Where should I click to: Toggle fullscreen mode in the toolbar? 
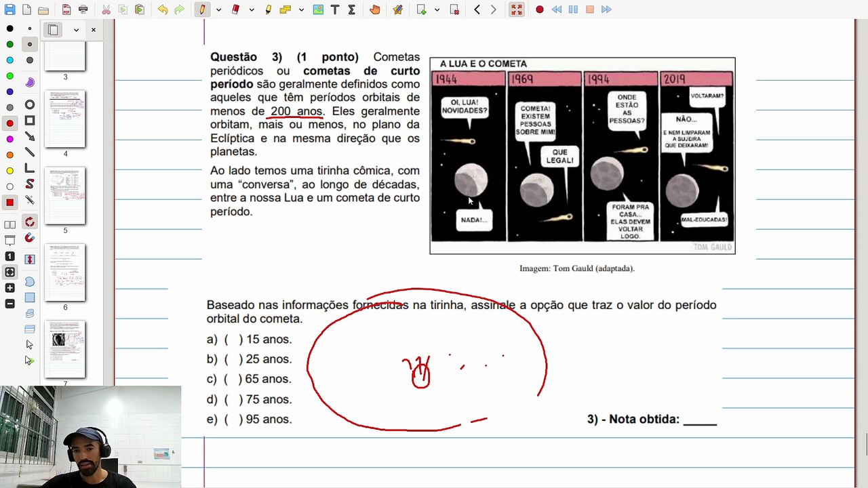517,9
